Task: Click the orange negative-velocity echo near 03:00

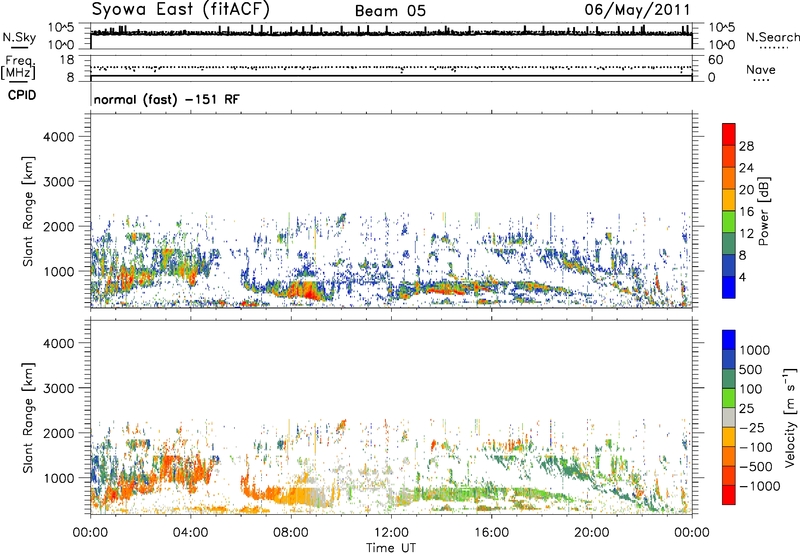Action: 170,467
